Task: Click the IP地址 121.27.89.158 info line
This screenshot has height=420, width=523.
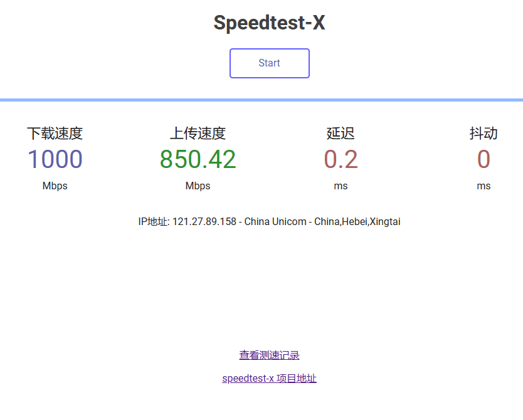Action: pyautogui.click(x=269, y=222)
